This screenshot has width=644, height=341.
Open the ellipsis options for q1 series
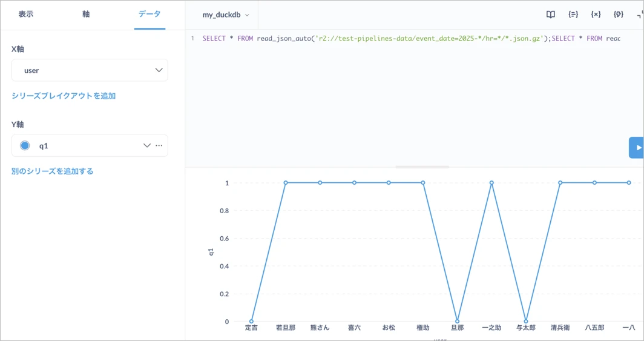(x=159, y=146)
